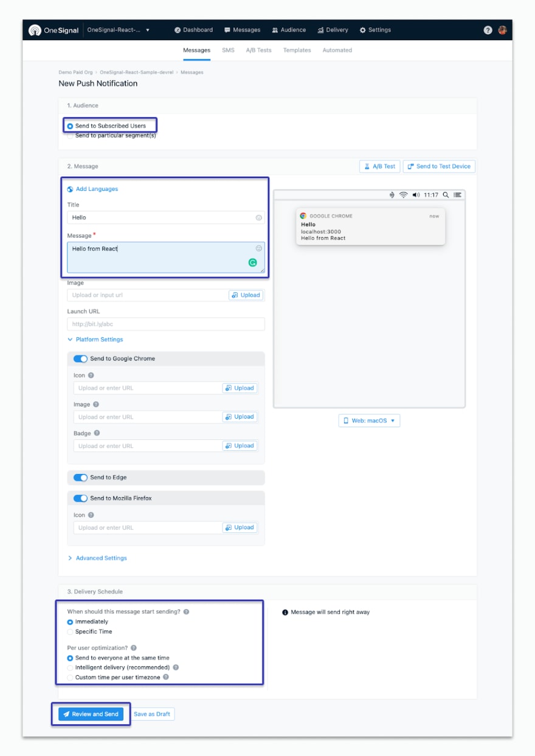This screenshot has height=756, width=535.
Task: Click Add Languages link
Action: [97, 189]
